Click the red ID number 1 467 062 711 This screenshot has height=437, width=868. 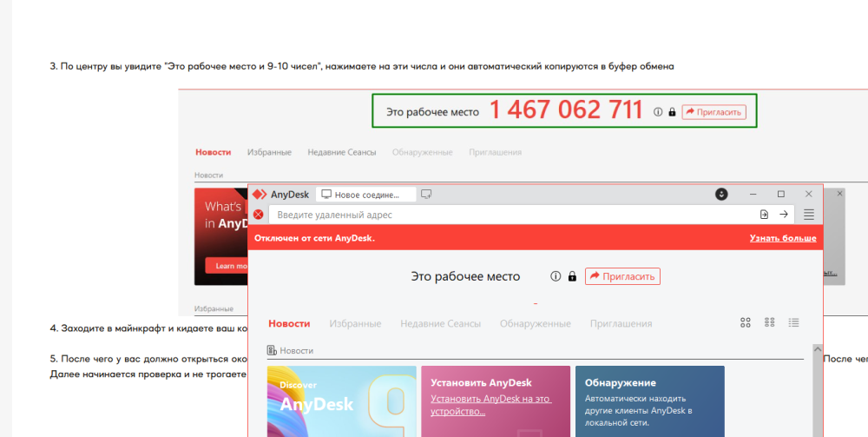(x=566, y=110)
